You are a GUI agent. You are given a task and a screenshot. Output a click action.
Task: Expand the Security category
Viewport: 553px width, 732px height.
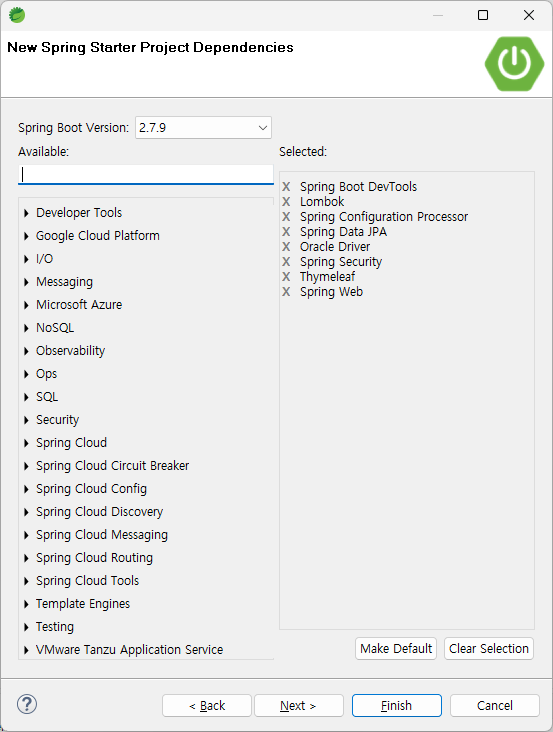(x=26, y=420)
